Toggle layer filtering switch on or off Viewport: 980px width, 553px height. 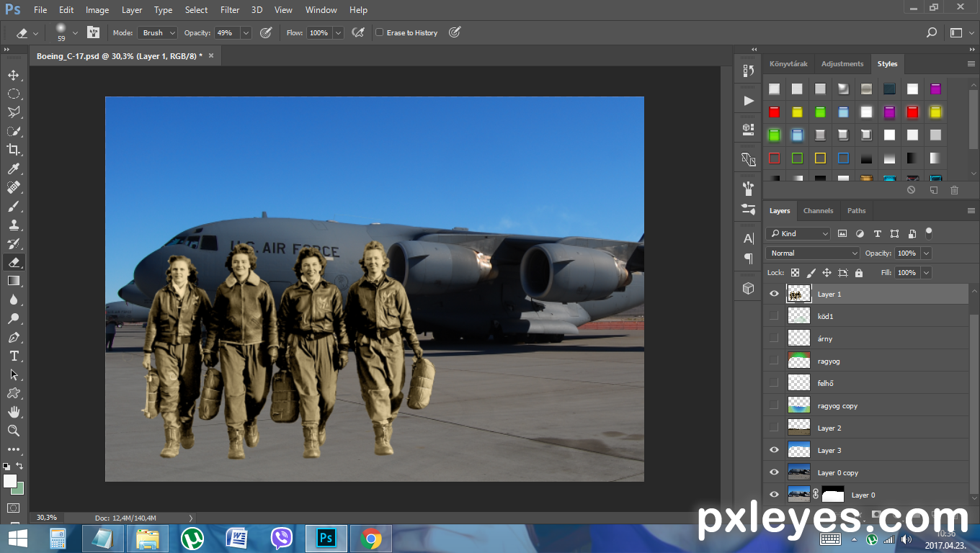(x=929, y=233)
